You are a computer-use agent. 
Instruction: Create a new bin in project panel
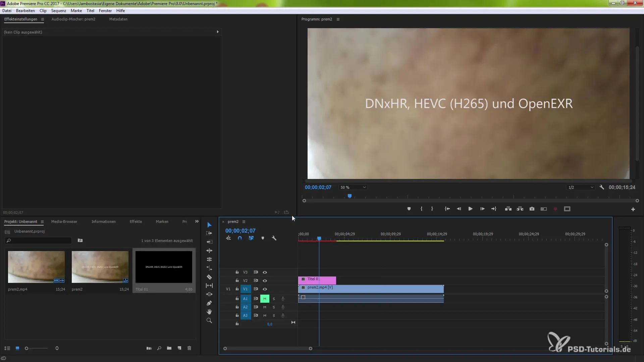169,349
